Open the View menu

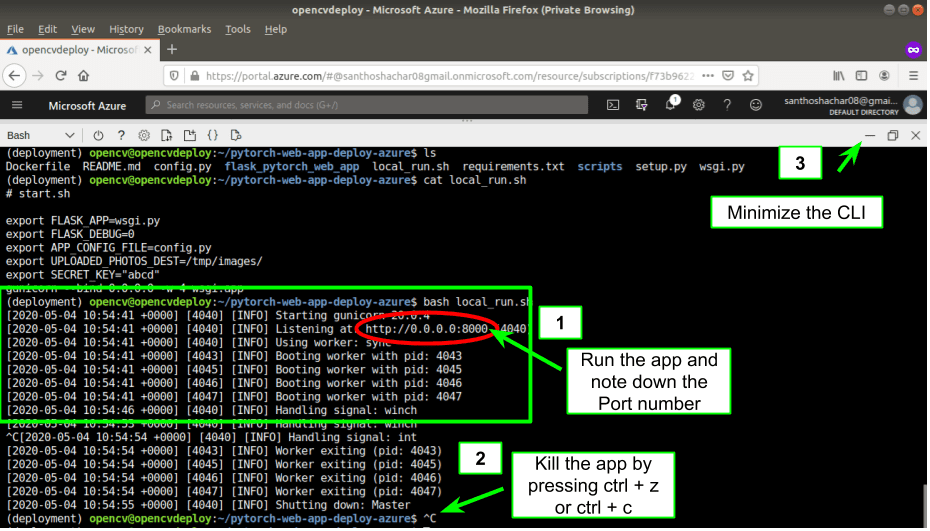point(83,29)
